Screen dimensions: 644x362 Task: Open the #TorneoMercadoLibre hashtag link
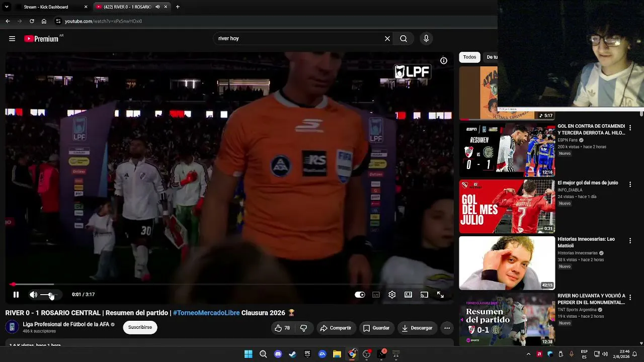coord(206,313)
